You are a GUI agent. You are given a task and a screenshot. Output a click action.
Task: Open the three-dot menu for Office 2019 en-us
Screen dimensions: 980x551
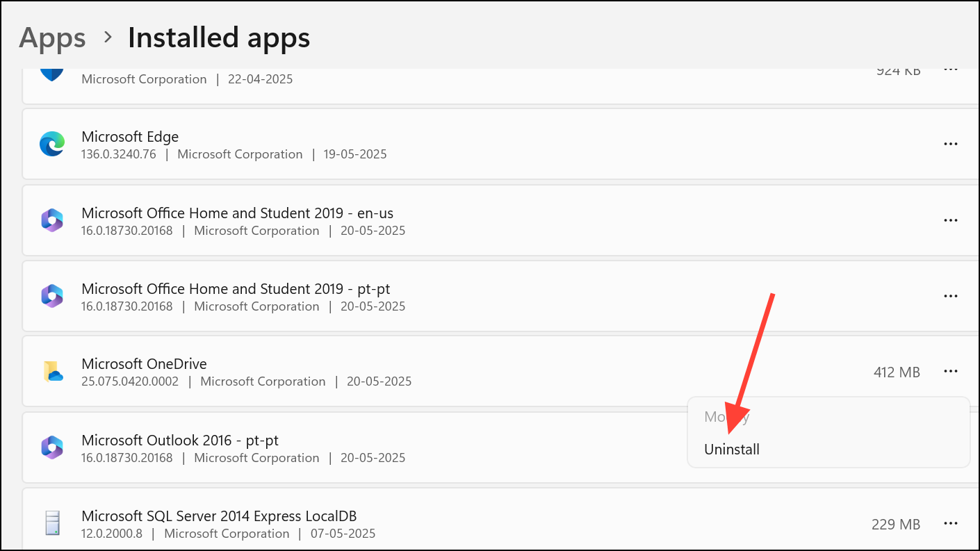coord(951,220)
